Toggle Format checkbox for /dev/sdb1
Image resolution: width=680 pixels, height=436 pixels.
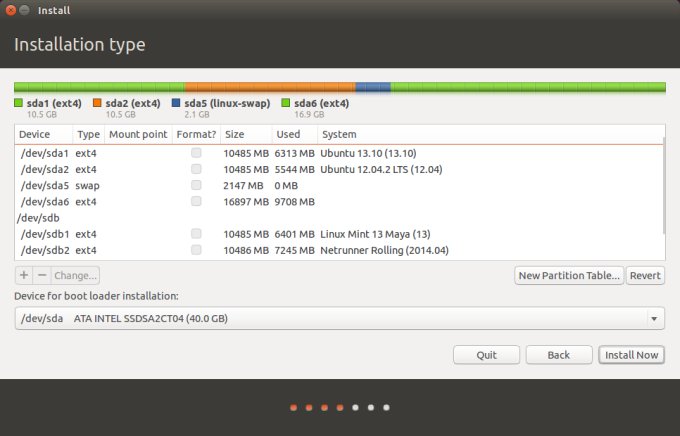(196, 234)
